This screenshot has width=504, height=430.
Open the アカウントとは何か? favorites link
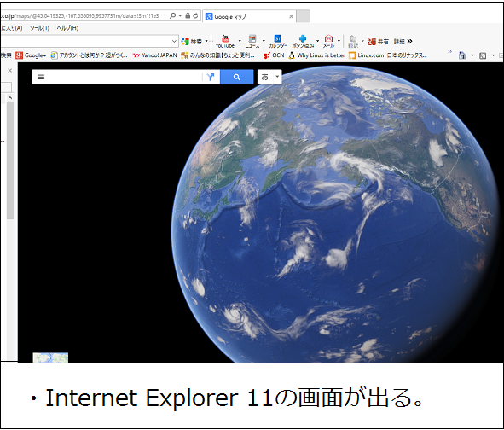pos(89,55)
